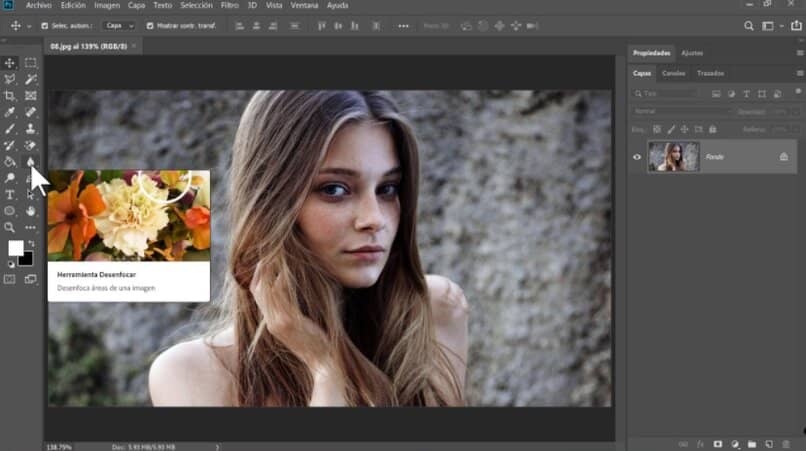Select the Lasso tool
Image resolution: width=806 pixels, height=451 pixels.
(x=9, y=79)
